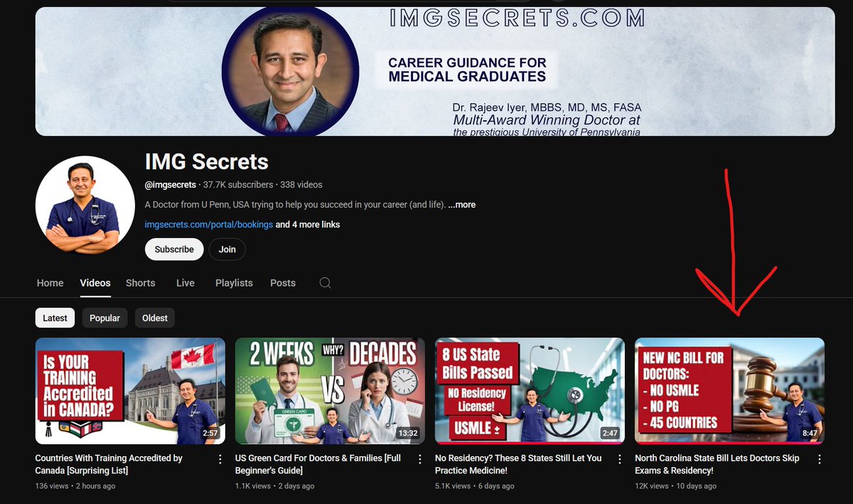This screenshot has height=504, width=853.
Task: Open options menu for Canada accredited training video
Action: [x=220, y=459]
